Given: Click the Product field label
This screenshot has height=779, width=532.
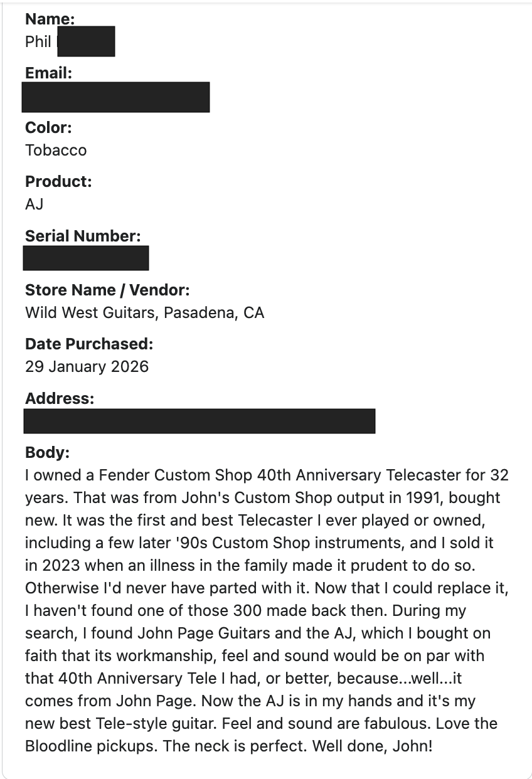Looking at the screenshot, I should tap(58, 182).
